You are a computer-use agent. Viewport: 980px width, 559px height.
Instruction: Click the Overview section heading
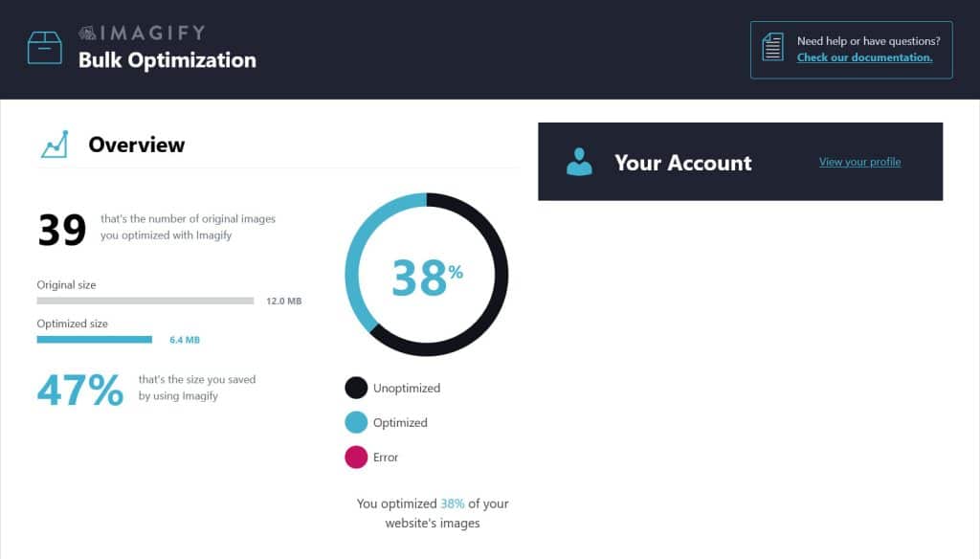[137, 145]
